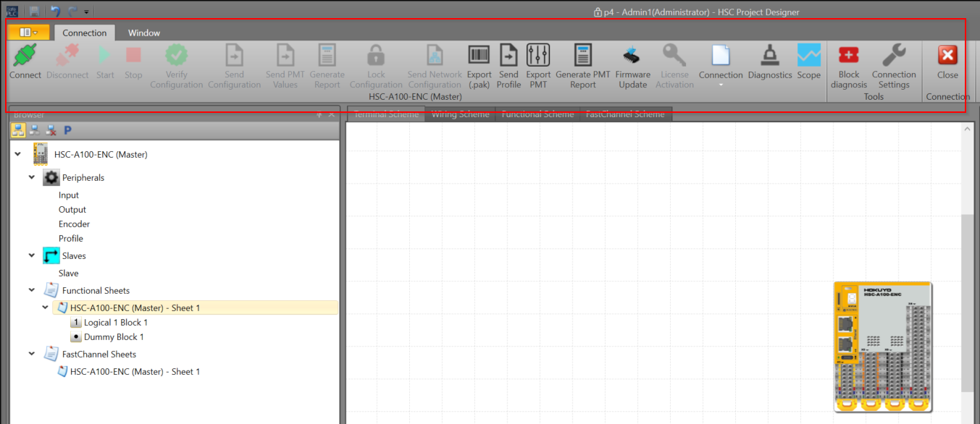Switch to the Window ribbon tab
The height and width of the screenshot is (424, 980).
click(144, 33)
